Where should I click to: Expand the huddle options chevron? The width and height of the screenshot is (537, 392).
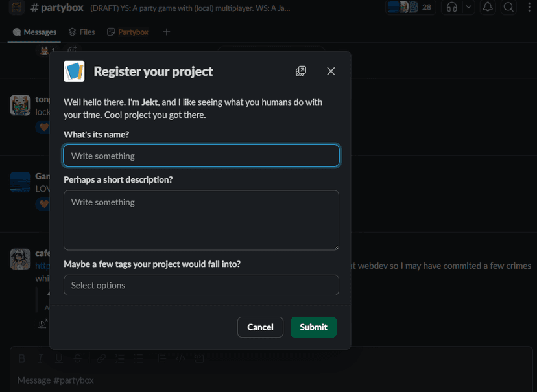point(468,7)
